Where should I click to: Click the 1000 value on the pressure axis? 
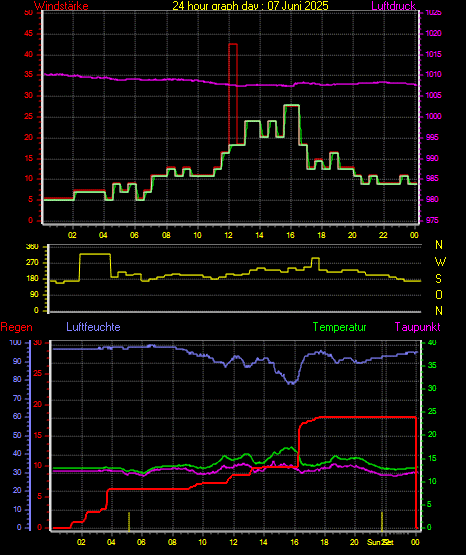[433, 116]
